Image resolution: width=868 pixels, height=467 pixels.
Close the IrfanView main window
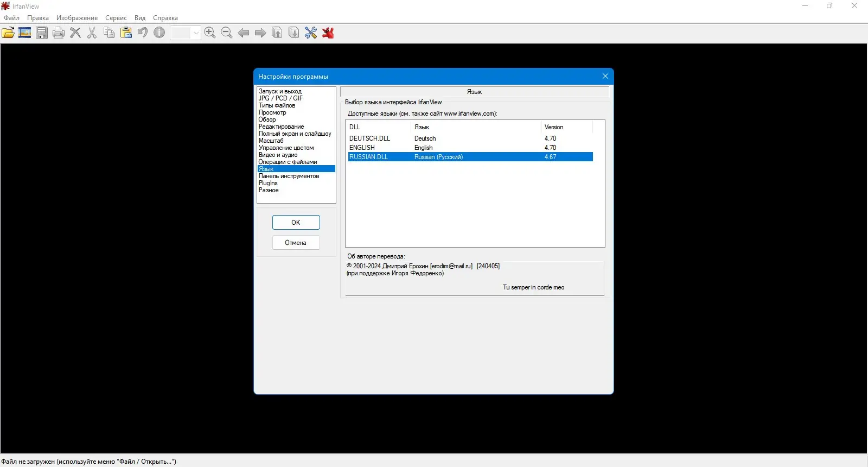(854, 6)
